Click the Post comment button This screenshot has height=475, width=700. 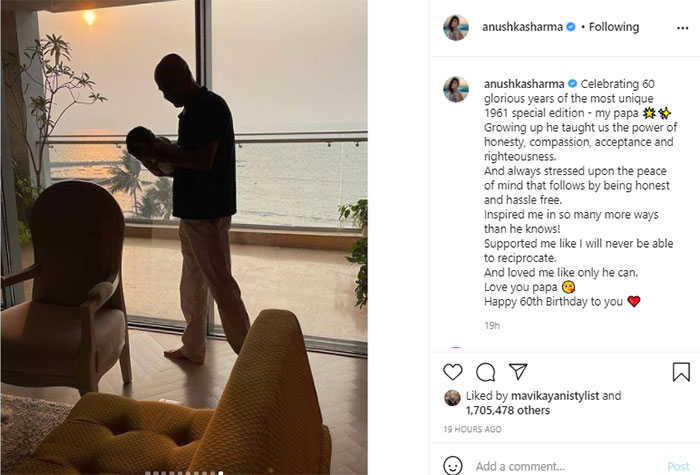(x=678, y=467)
